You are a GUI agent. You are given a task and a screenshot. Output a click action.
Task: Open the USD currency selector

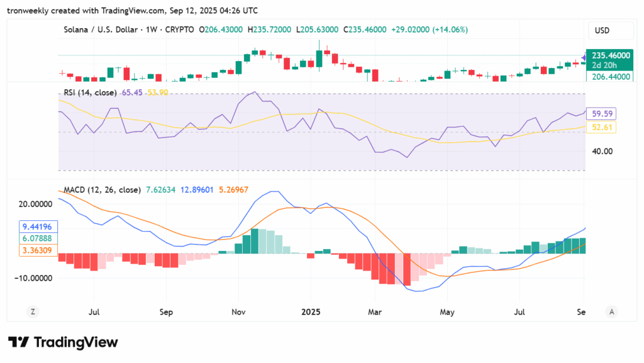tap(611, 30)
